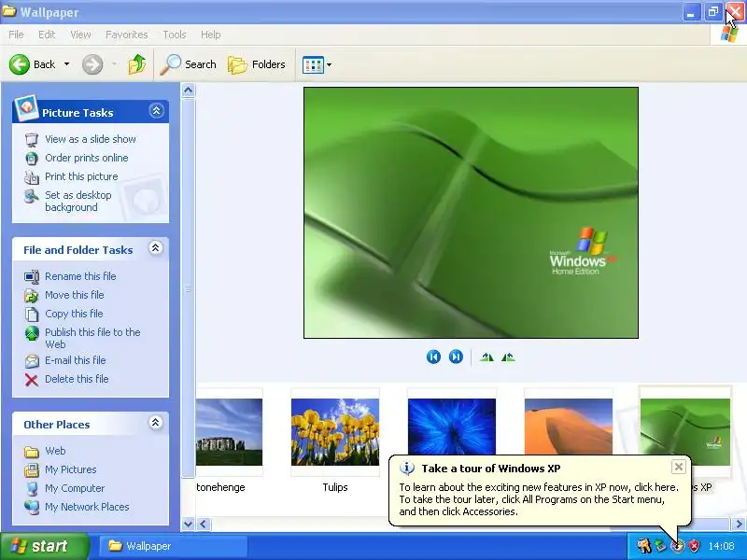The width and height of the screenshot is (747, 560).
Task: Rotate the picture counterclockwise
Action: [508, 357]
